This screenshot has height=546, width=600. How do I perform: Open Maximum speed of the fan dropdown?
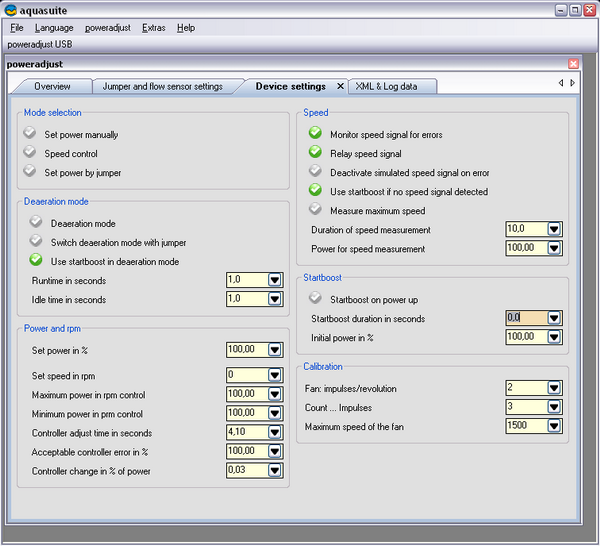pos(554,426)
